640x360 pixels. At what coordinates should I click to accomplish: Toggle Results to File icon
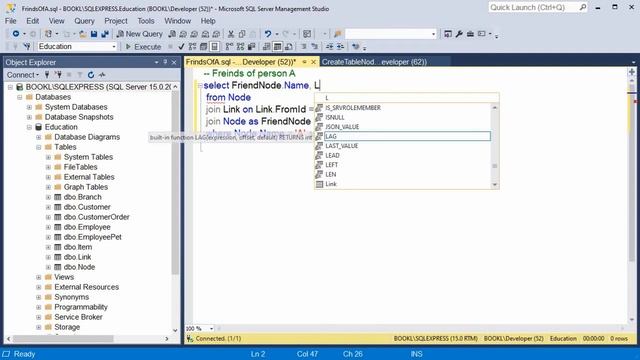click(x=289, y=47)
